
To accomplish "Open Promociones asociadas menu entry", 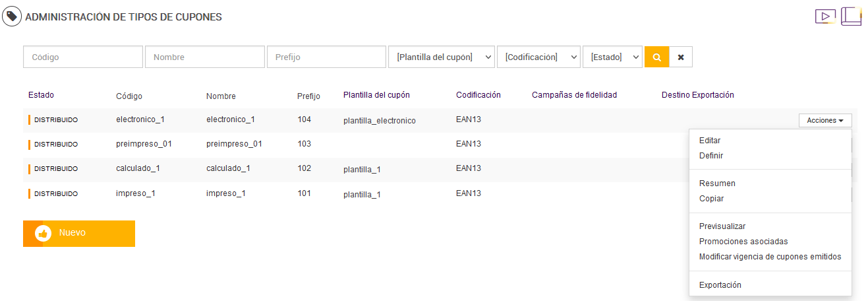I will [x=743, y=242].
